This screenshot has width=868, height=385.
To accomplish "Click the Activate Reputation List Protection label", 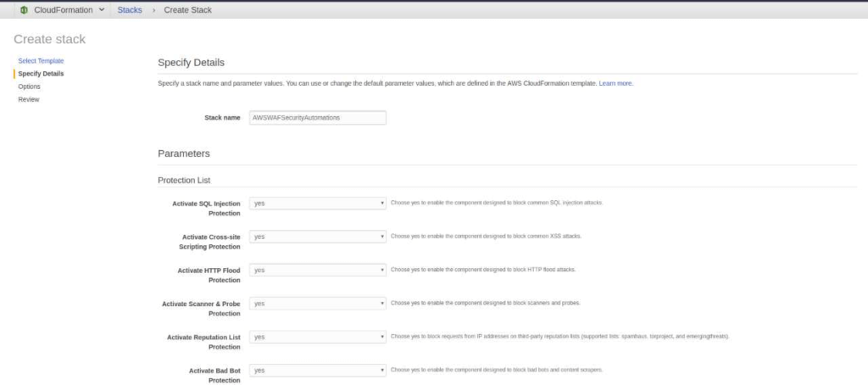I will pos(203,342).
